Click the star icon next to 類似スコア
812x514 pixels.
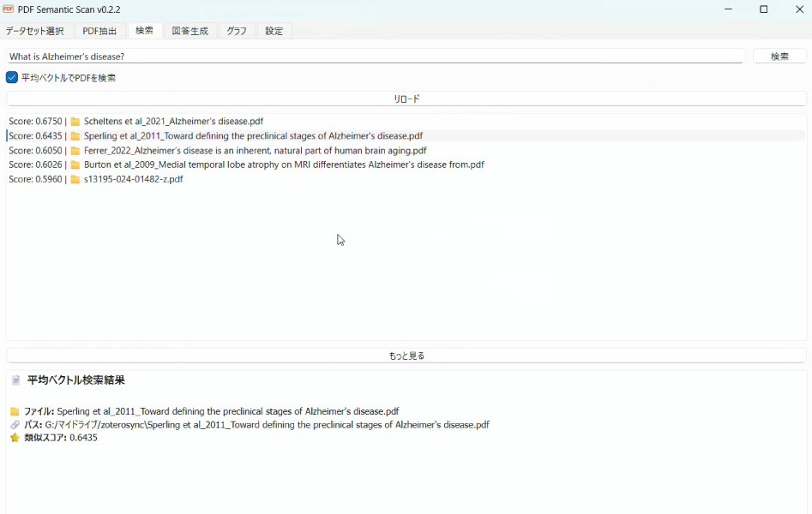[15, 438]
